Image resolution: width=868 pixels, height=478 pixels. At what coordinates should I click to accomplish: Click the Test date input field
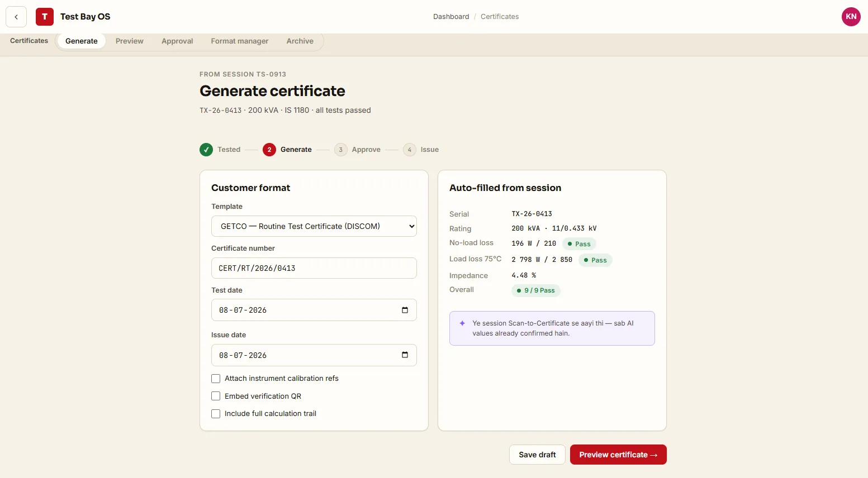(x=314, y=310)
